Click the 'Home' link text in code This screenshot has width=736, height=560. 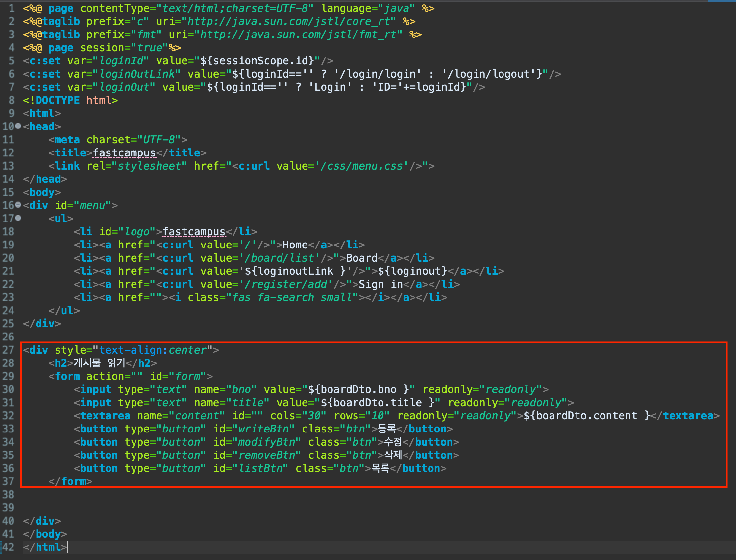(295, 245)
